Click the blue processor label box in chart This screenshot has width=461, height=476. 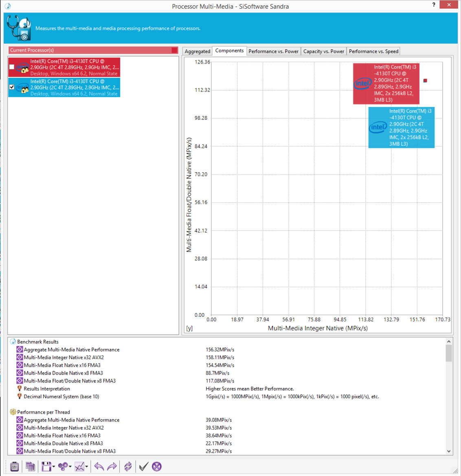402,127
